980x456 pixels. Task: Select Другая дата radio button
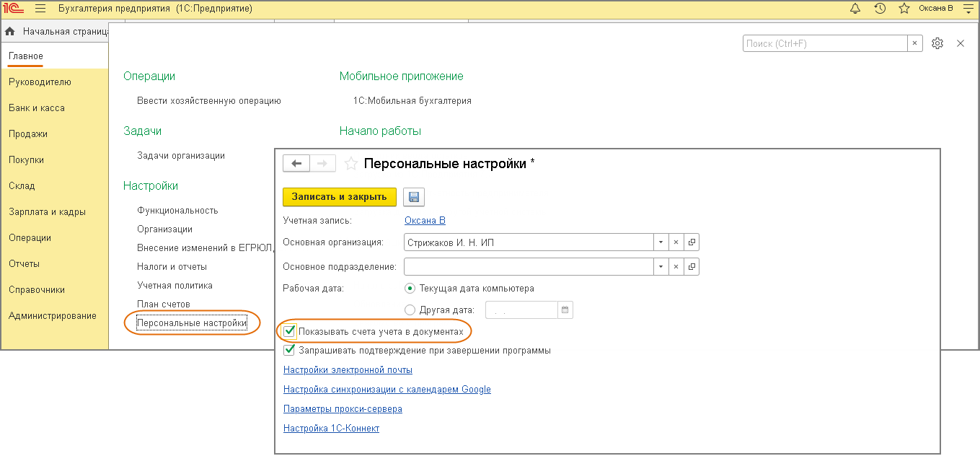point(410,310)
